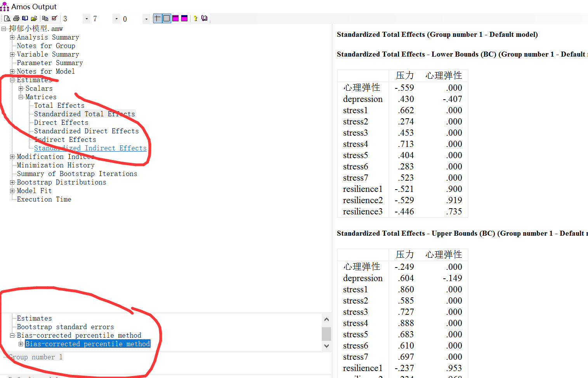Expand the Analysis Summary node
This screenshot has width=588, height=378.
pyautogui.click(x=12, y=37)
